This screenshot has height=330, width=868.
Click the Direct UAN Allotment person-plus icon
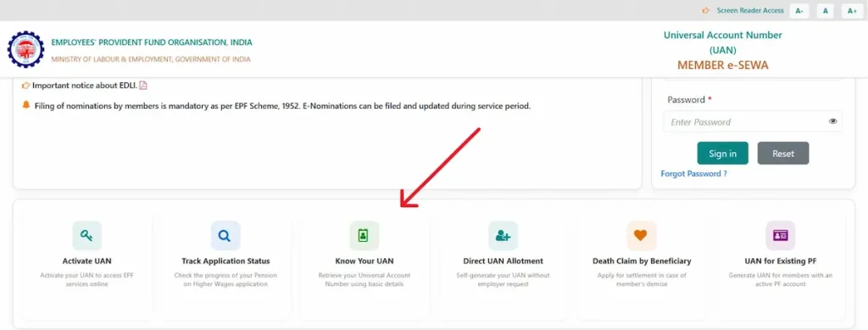(x=504, y=235)
